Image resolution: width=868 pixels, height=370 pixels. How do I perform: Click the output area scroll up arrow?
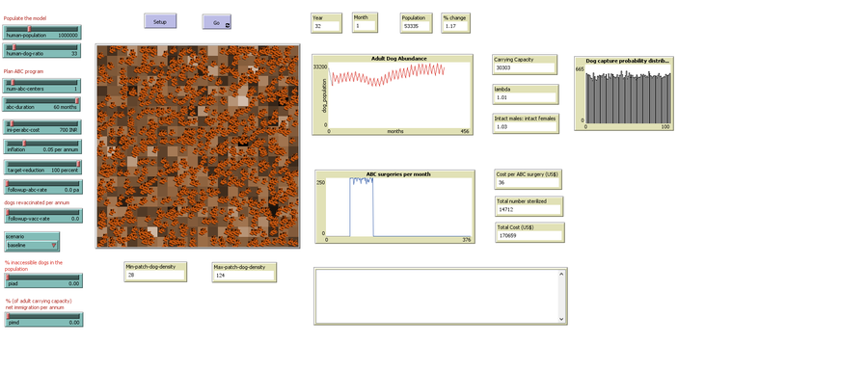click(x=561, y=274)
